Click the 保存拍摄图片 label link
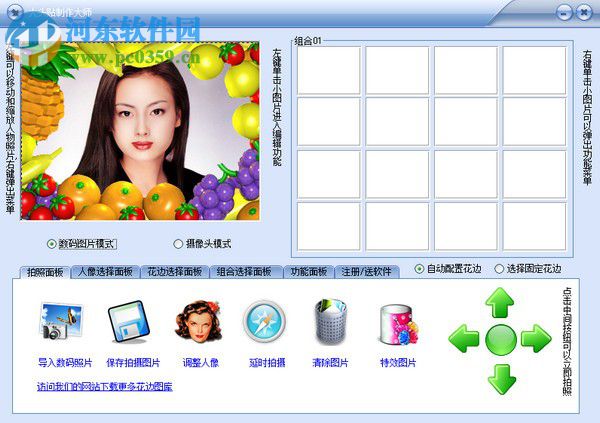The image size is (600, 423). tap(133, 363)
